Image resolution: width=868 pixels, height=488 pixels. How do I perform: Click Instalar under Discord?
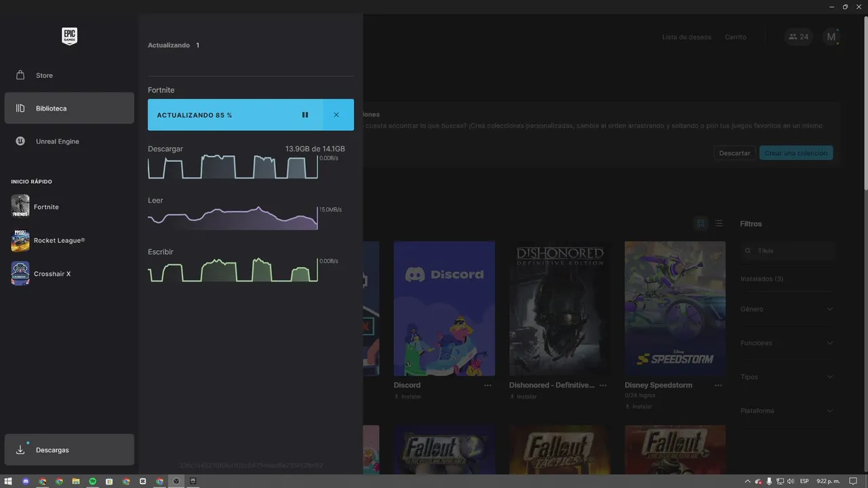point(408,396)
